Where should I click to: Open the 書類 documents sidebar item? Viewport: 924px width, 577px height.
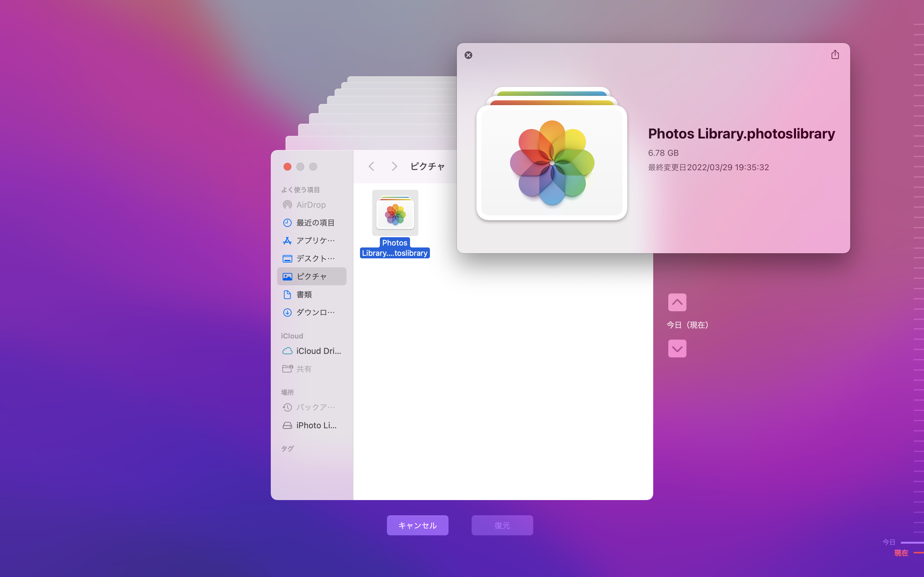tap(304, 294)
